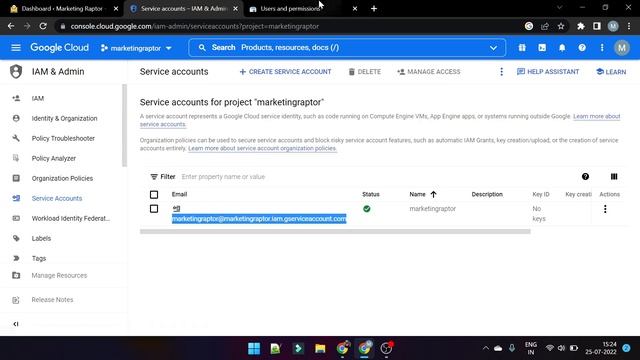Click the Status column header
640x360 pixels.
(371, 195)
